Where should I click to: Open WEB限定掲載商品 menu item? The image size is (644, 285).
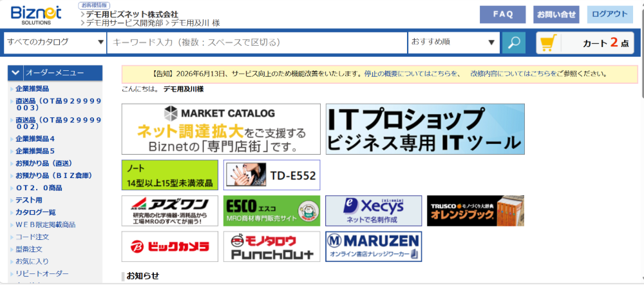tap(46, 225)
